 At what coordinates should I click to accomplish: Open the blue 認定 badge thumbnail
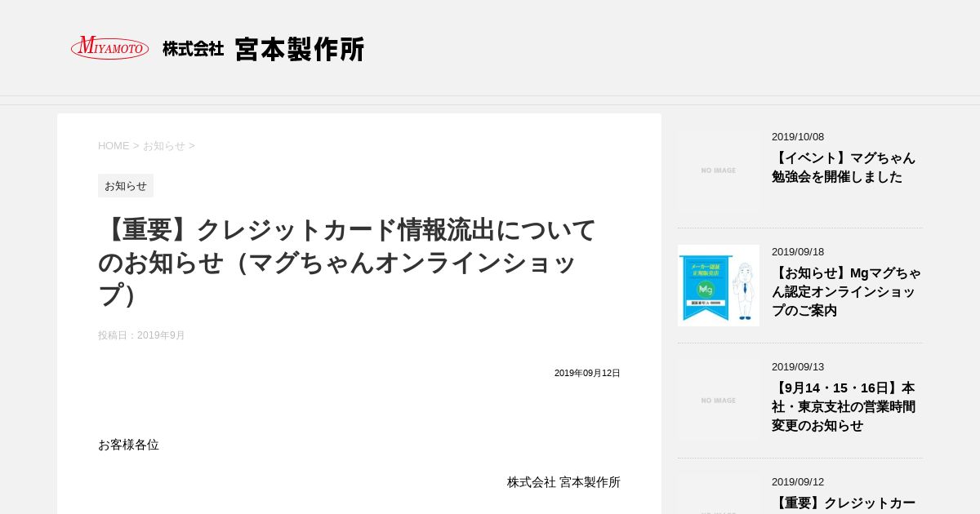[719, 286]
